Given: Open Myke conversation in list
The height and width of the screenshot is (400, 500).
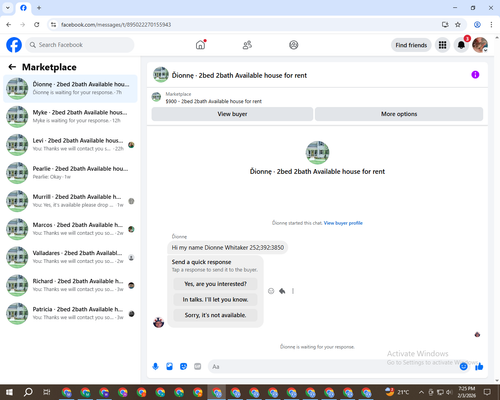Looking at the screenshot, I should (x=70, y=117).
